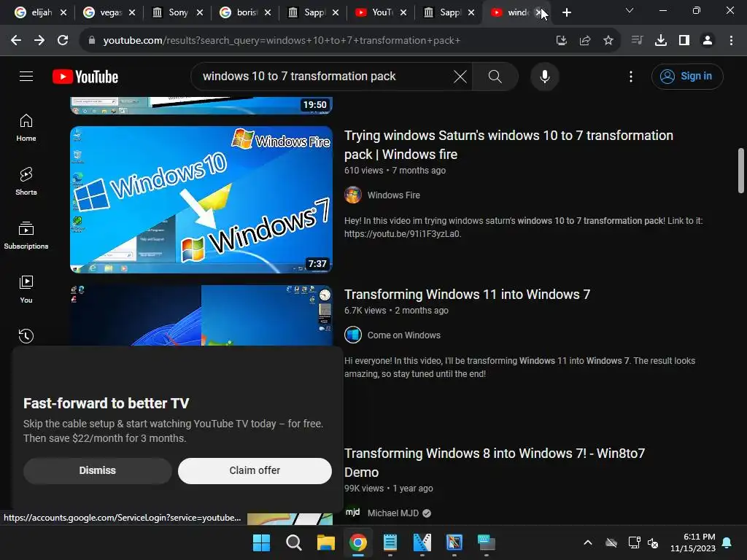
Task: Open the Chrome side panel icon
Action: point(684,41)
